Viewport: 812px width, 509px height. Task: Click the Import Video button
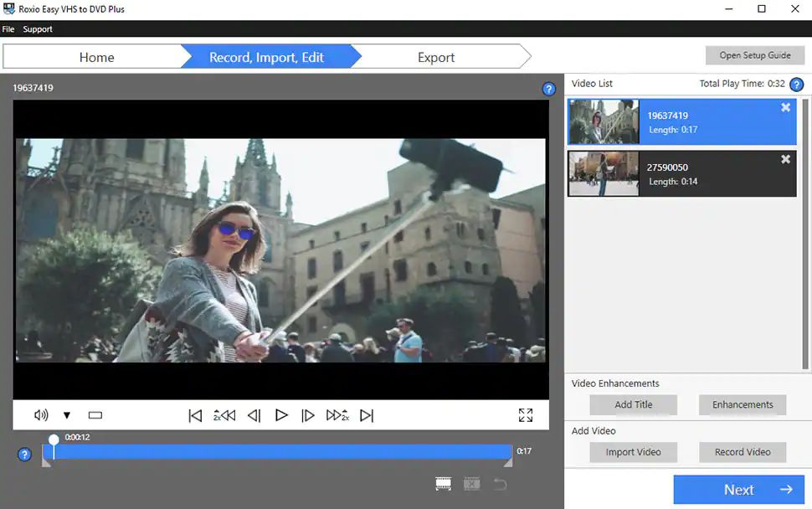pos(633,452)
